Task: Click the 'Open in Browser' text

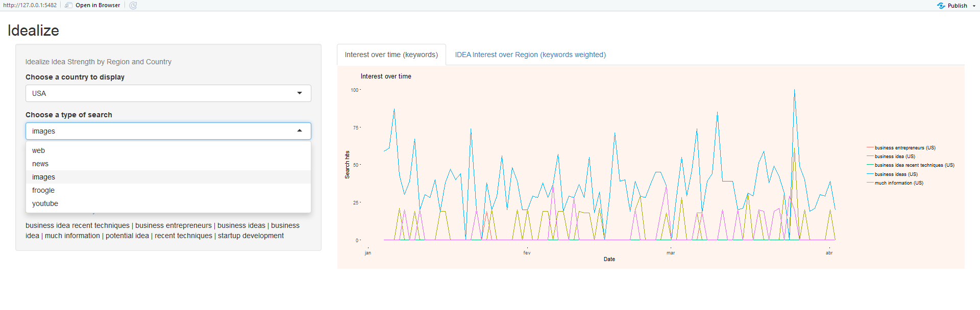Action: click(97, 6)
